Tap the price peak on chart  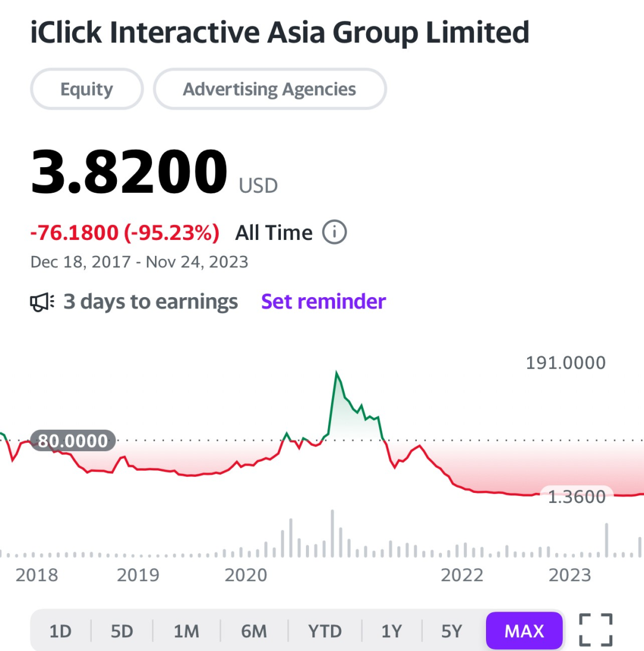coord(336,372)
